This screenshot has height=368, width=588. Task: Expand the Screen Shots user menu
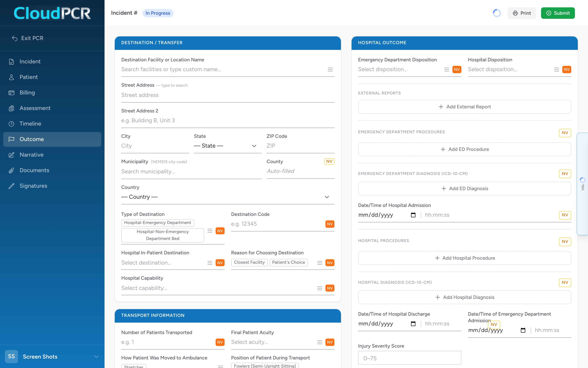click(96, 357)
